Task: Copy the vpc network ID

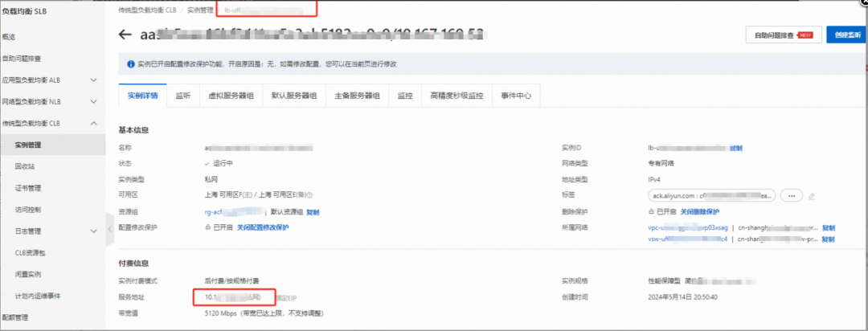Action: coord(828,228)
